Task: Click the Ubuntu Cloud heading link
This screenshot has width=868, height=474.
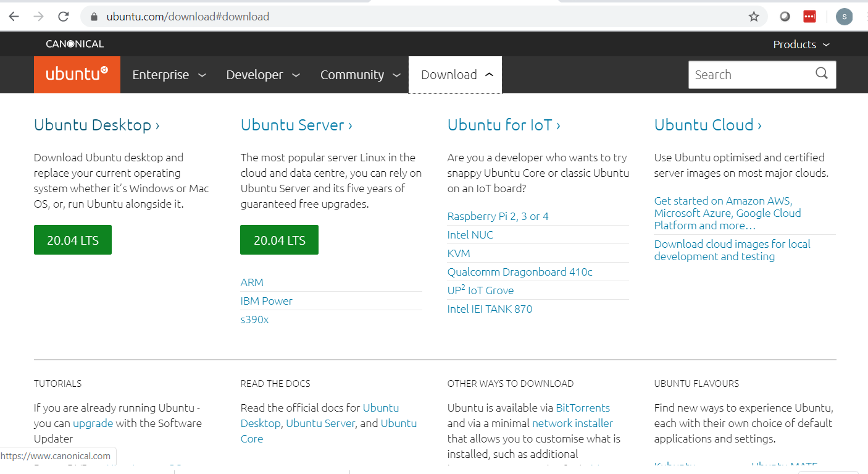Action: tap(707, 125)
